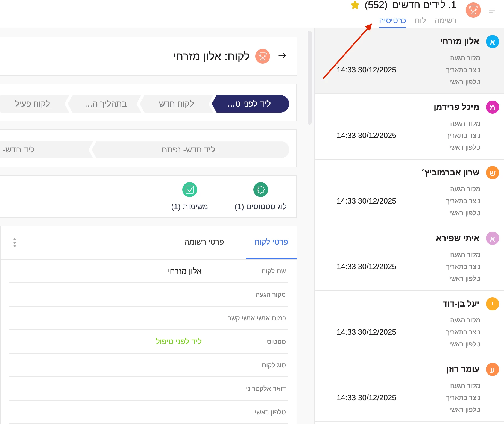504x424 pixels.
Task: Click the empty דואר אלקטרוני field
Action: [x=149, y=389]
